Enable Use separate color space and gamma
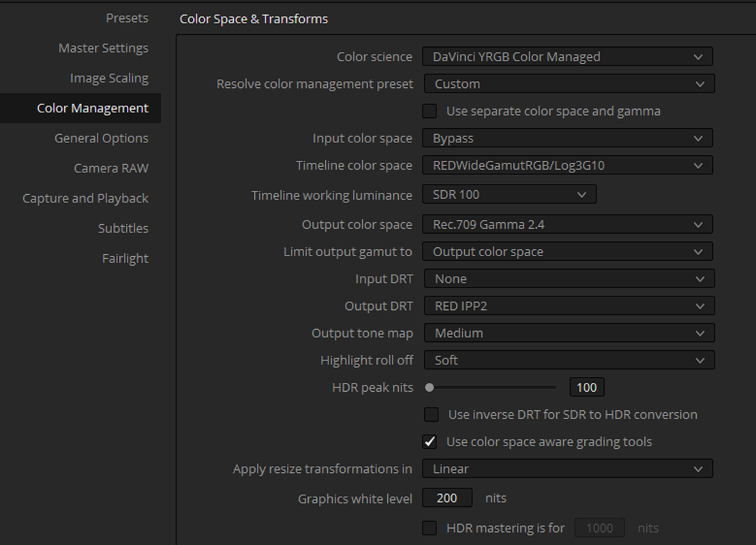 point(429,111)
